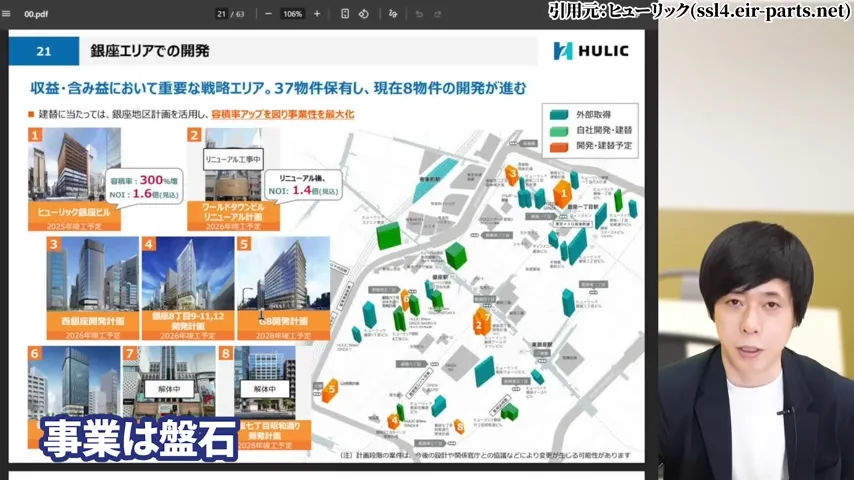854x480 pixels.
Task: Click orange map marker number 3
Action: tap(512, 174)
